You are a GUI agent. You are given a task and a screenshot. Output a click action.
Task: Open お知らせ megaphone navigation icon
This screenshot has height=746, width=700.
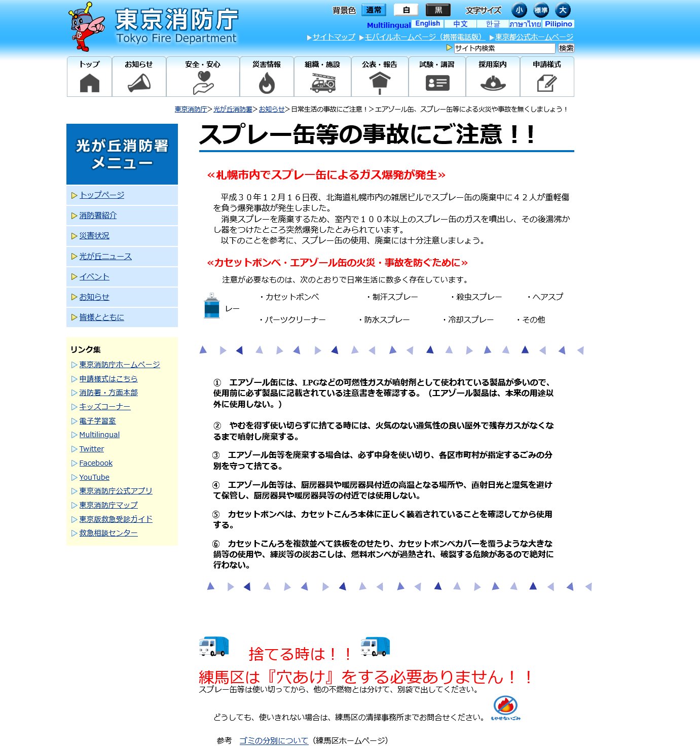tap(139, 77)
